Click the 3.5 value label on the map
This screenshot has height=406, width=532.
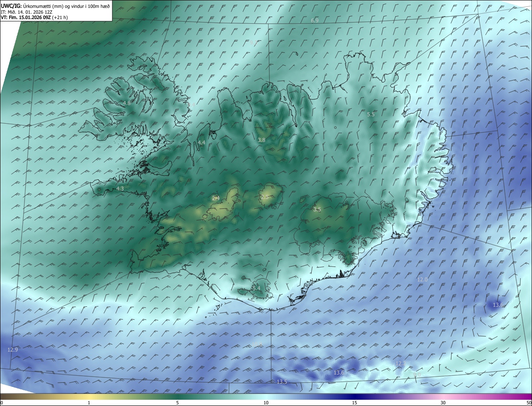coord(317,210)
